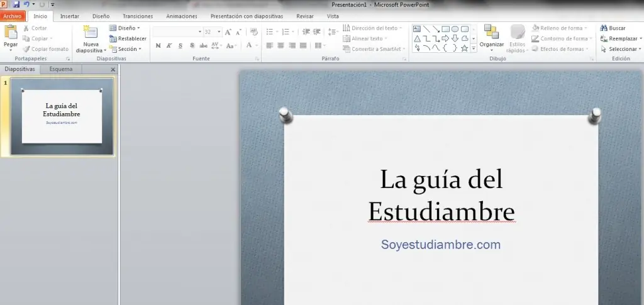Toggle bold N formatting
Image resolution: width=644 pixels, height=305 pixels.
[158, 45]
